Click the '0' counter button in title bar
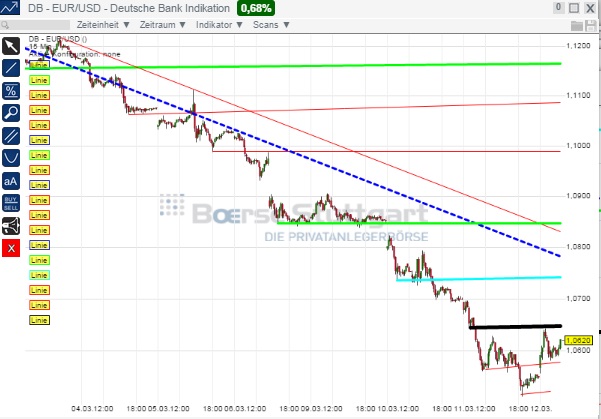 558,7
